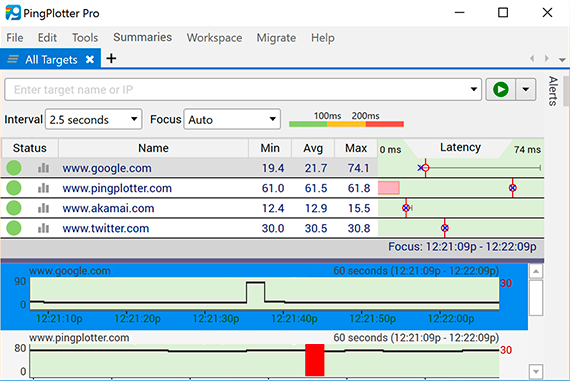570x381 pixels.
Task: Open the Summaries menu
Action: click(142, 37)
